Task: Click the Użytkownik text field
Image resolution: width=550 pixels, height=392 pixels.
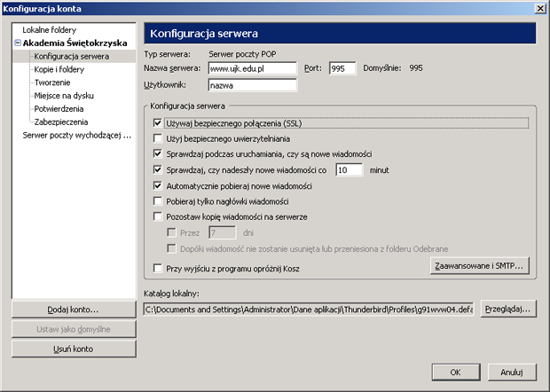Action: click(x=251, y=85)
